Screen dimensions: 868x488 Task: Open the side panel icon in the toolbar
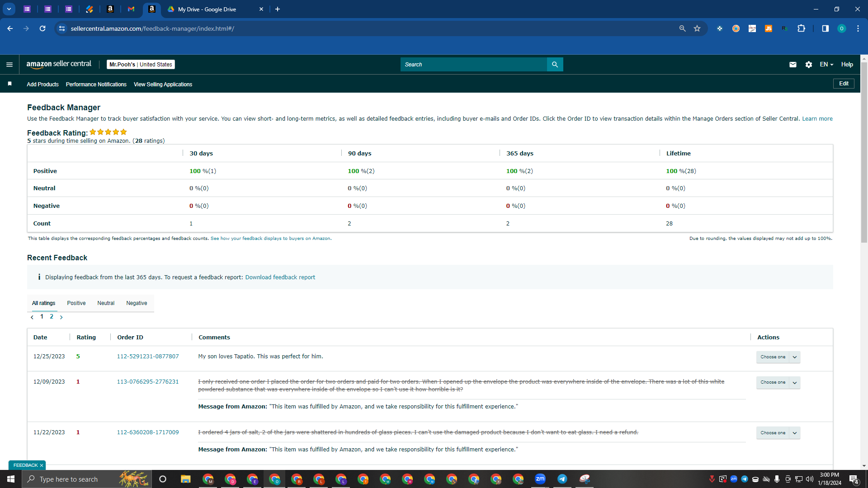[825, 28]
